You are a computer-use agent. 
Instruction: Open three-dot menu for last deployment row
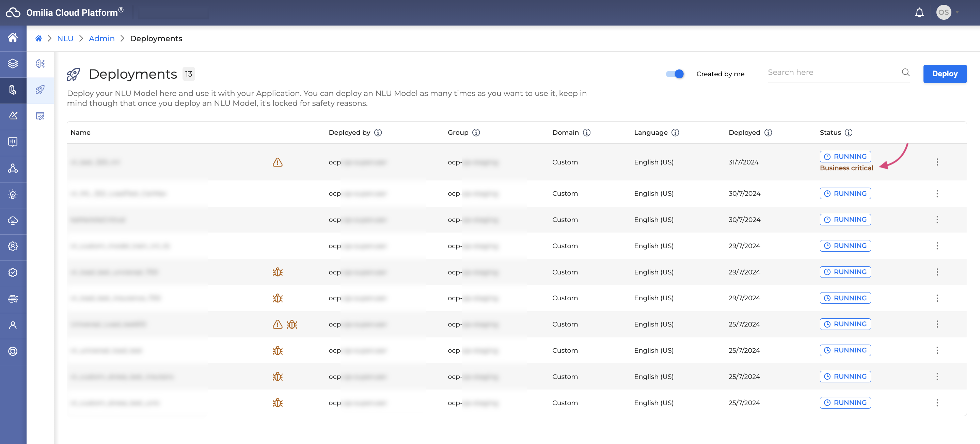(x=937, y=402)
